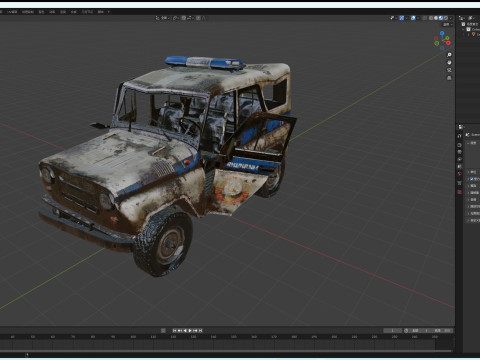Toggle the blue checkbox in Scene properties
The width and height of the screenshot is (480, 360).
click(x=472, y=179)
